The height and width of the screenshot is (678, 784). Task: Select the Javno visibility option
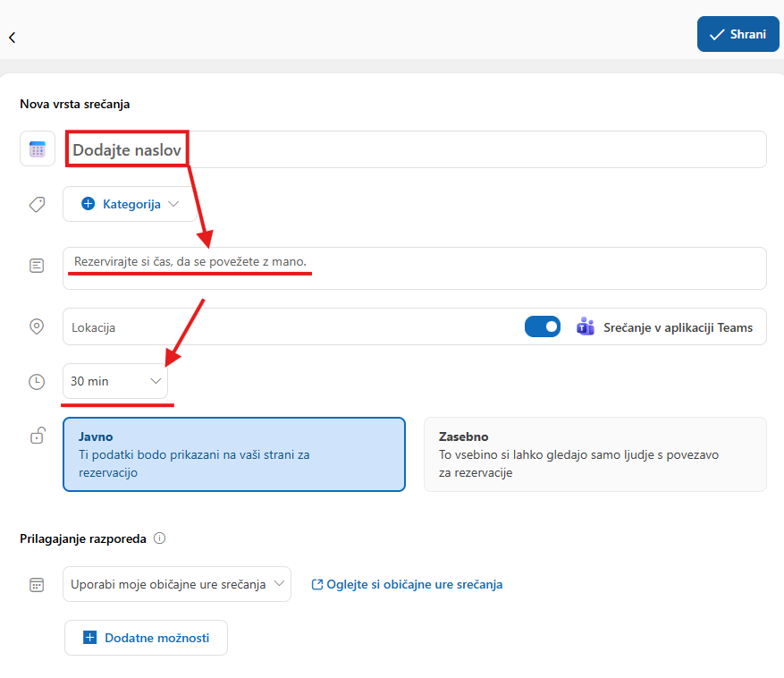pos(234,454)
